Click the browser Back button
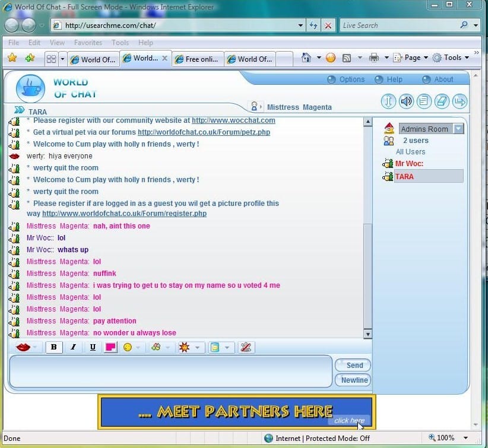 pos(12,25)
